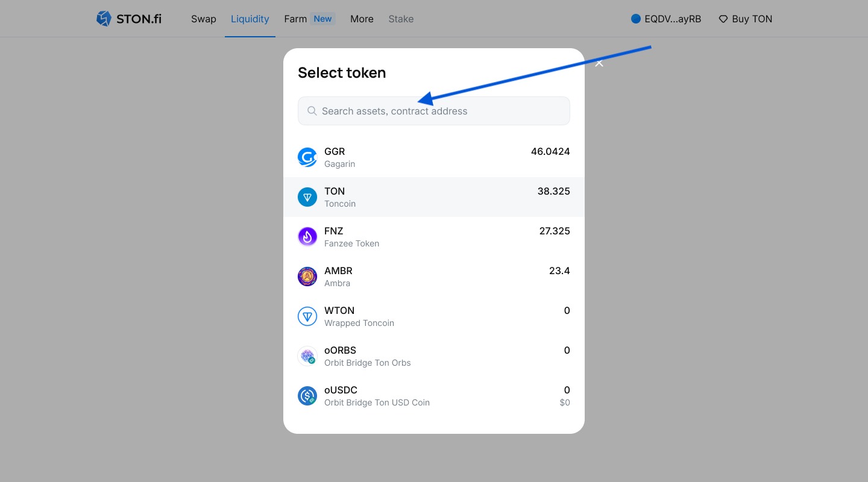Close the Select token dialog

599,63
